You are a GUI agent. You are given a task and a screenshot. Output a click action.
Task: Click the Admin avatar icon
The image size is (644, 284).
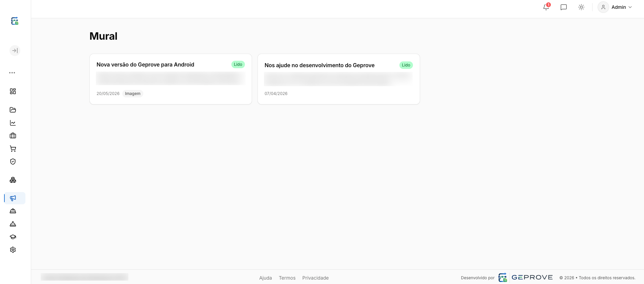[603, 7]
